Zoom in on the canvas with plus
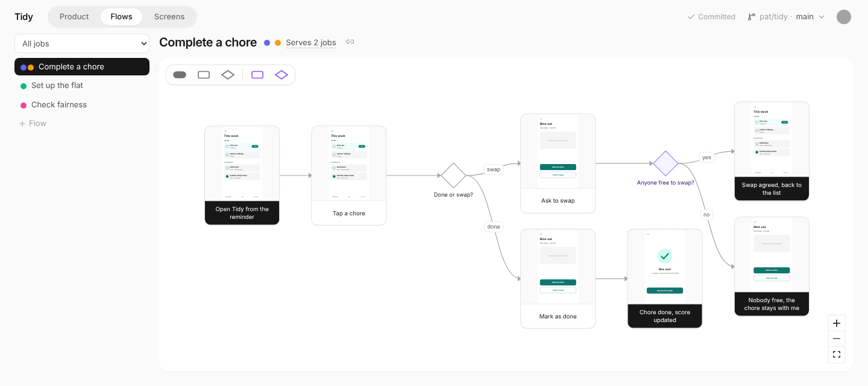This screenshot has width=868, height=386. tap(837, 323)
